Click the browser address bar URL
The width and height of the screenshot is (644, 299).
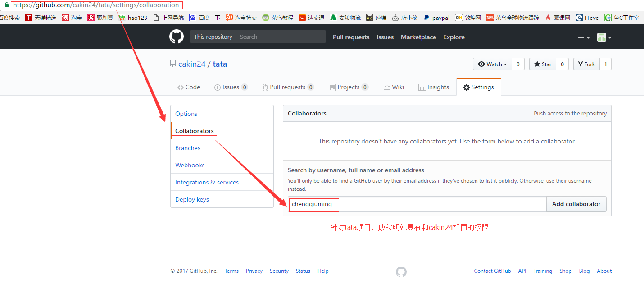tap(96, 5)
